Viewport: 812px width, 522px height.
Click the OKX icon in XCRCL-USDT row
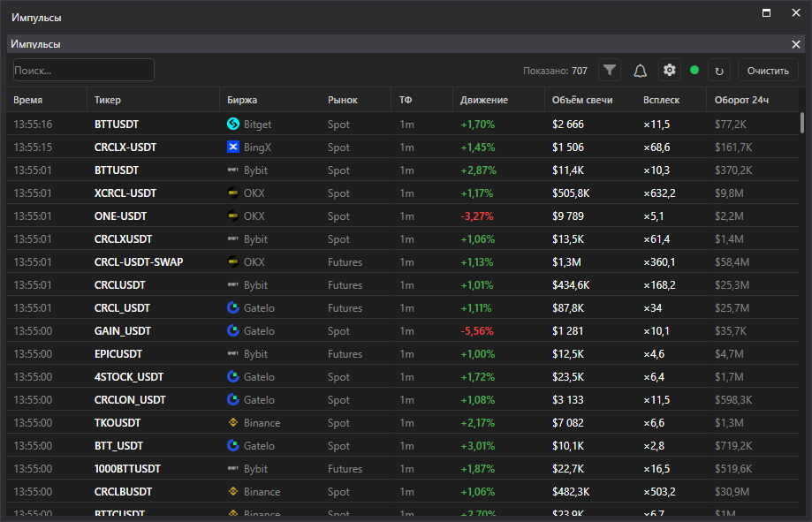233,193
